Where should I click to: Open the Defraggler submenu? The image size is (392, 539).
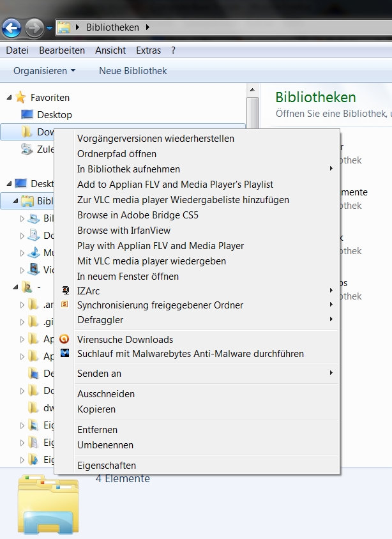(x=197, y=320)
